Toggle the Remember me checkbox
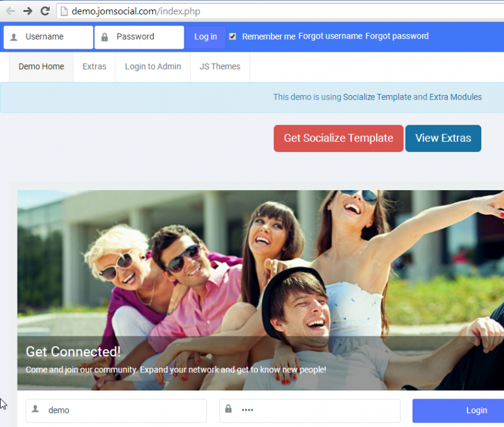Screen dimensions: 504x427 tap(232, 37)
